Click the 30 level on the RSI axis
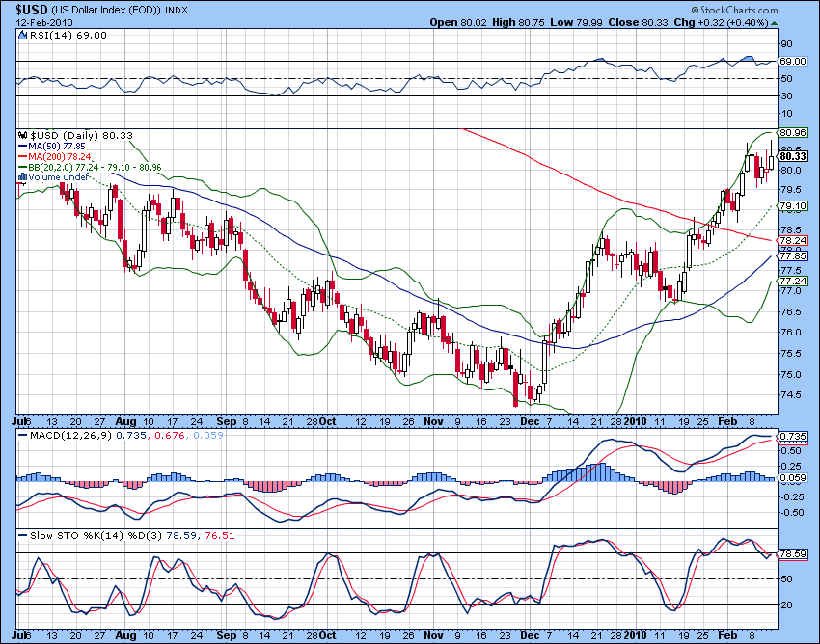820x644 pixels. 786,95
